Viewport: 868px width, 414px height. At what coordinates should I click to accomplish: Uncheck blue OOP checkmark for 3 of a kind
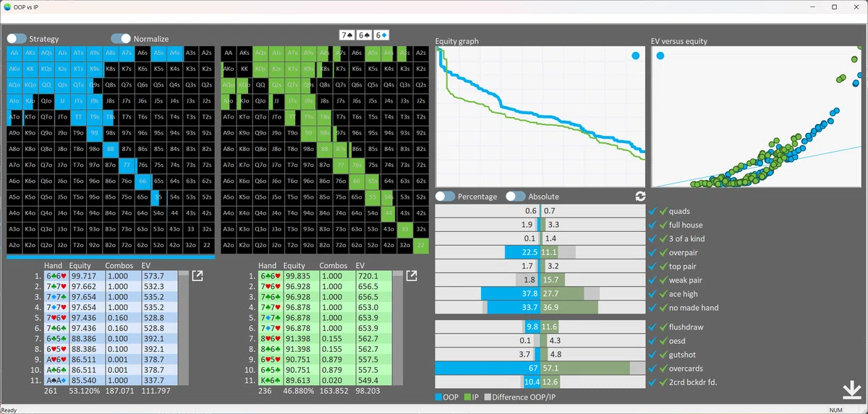pos(652,238)
